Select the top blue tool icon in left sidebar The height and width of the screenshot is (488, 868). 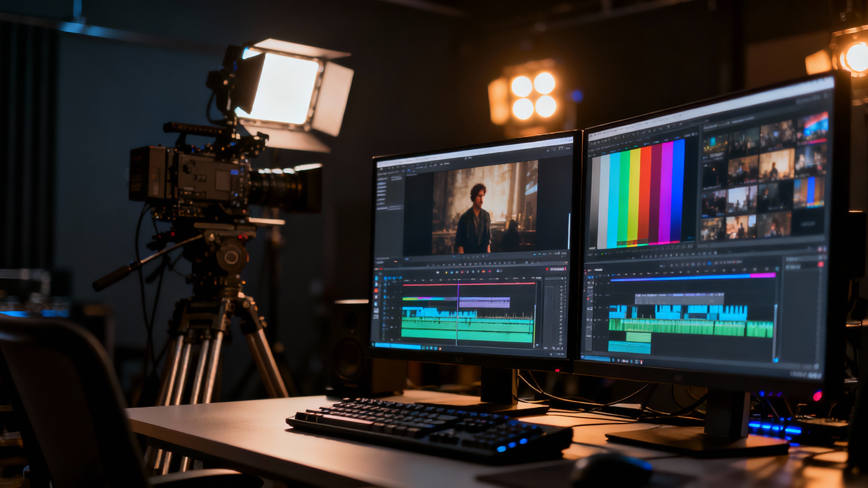(x=376, y=279)
